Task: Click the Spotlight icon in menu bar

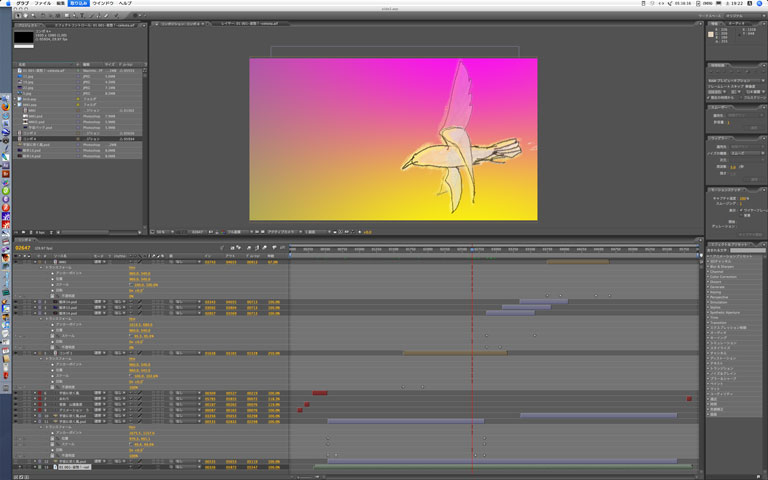Action: pyautogui.click(x=760, y=4)
